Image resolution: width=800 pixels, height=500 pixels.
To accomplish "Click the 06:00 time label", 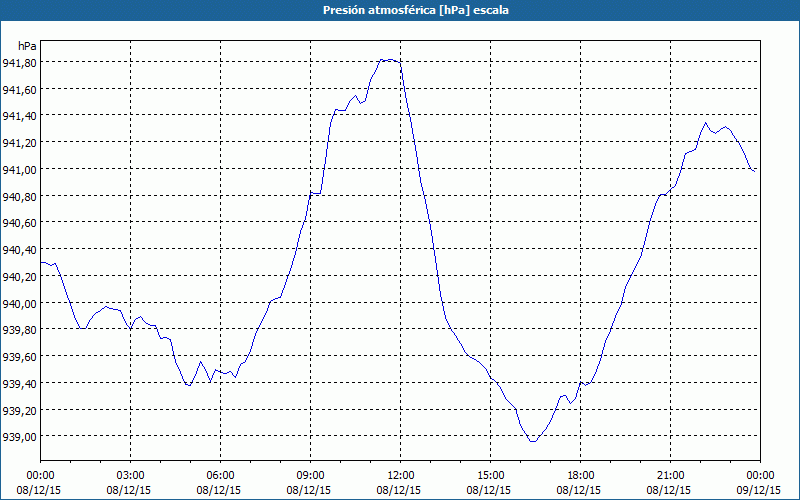I will [220, 476].
